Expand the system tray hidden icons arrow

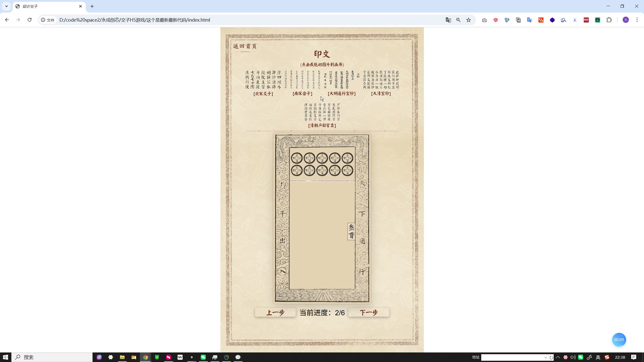point(558,357)
